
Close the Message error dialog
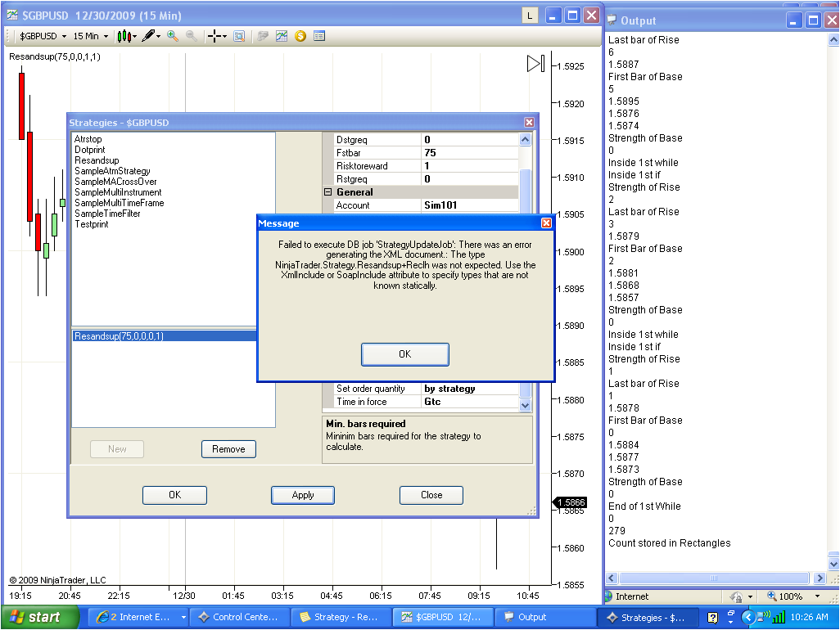pos(546,223)
